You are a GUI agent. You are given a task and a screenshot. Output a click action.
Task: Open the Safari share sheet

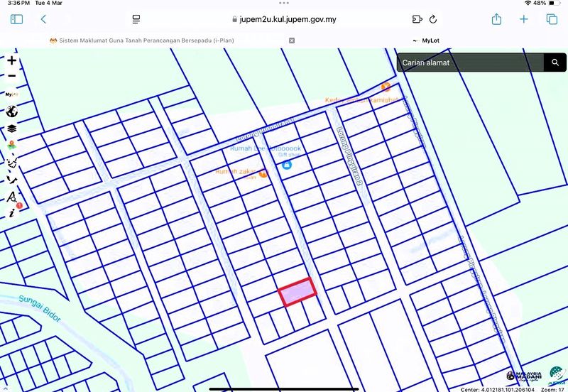coord(496,19)
